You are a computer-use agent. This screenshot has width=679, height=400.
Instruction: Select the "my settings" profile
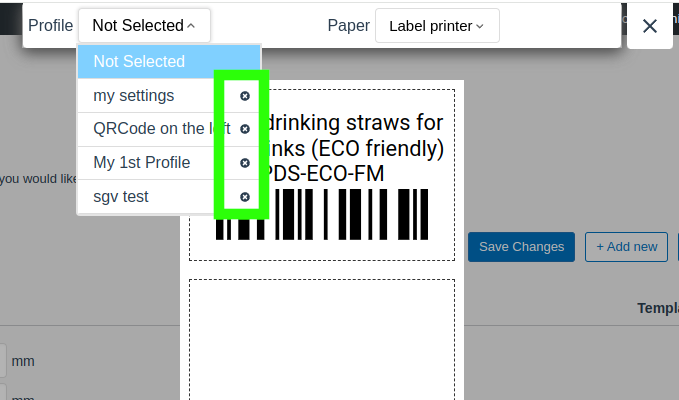134,96
